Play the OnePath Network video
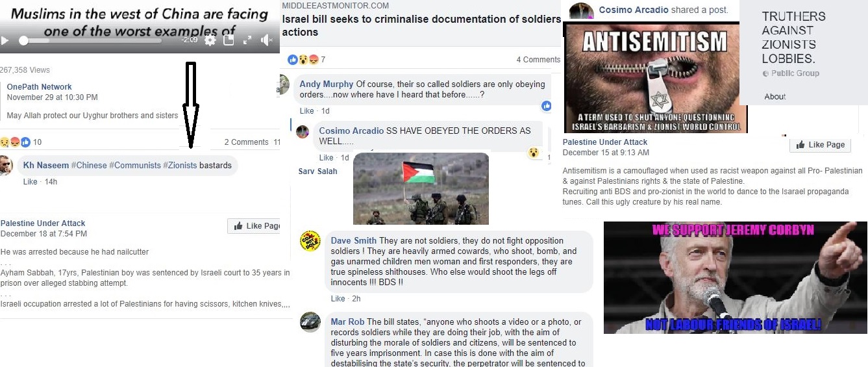This screenshot has width=868, height=367. (5, 40)
